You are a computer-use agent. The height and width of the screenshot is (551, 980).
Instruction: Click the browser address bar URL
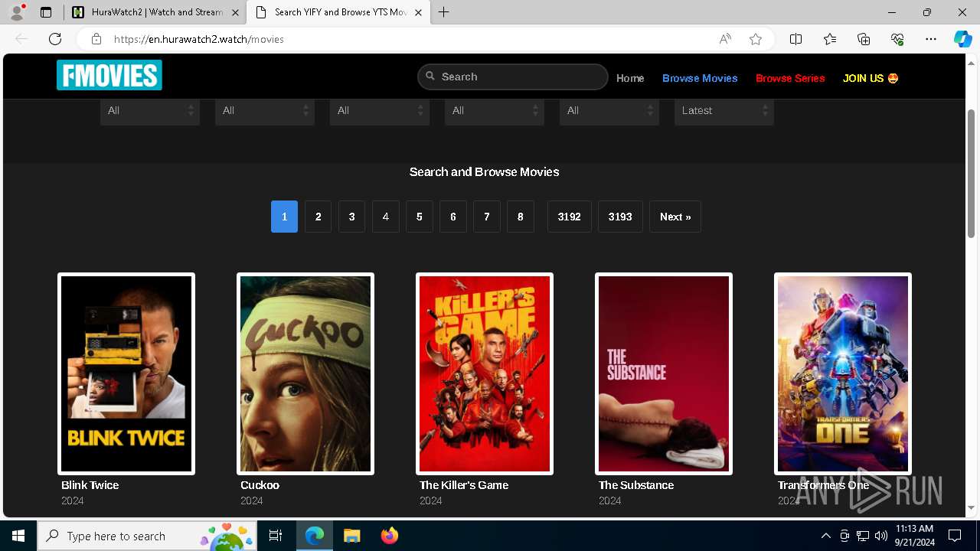(199, 39)
